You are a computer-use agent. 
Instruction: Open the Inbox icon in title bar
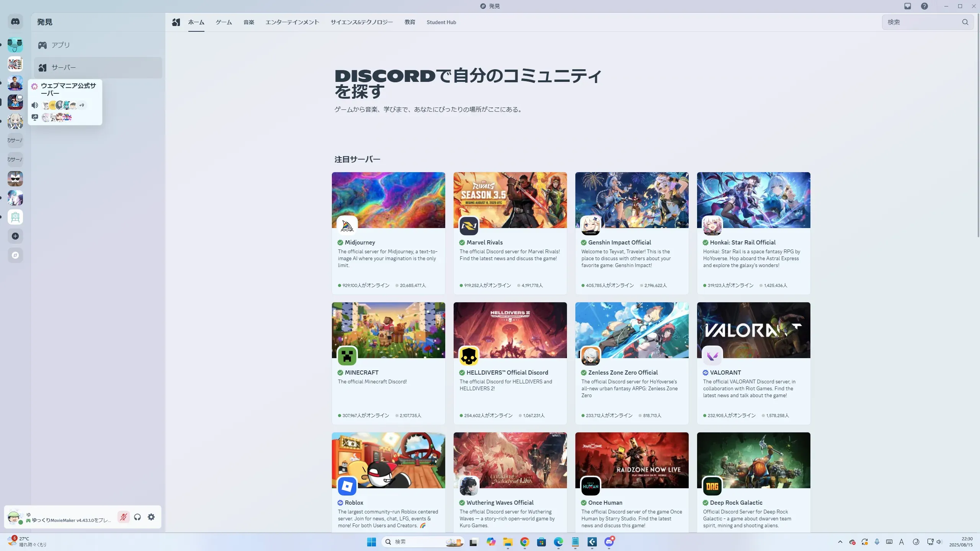point(908,6)
